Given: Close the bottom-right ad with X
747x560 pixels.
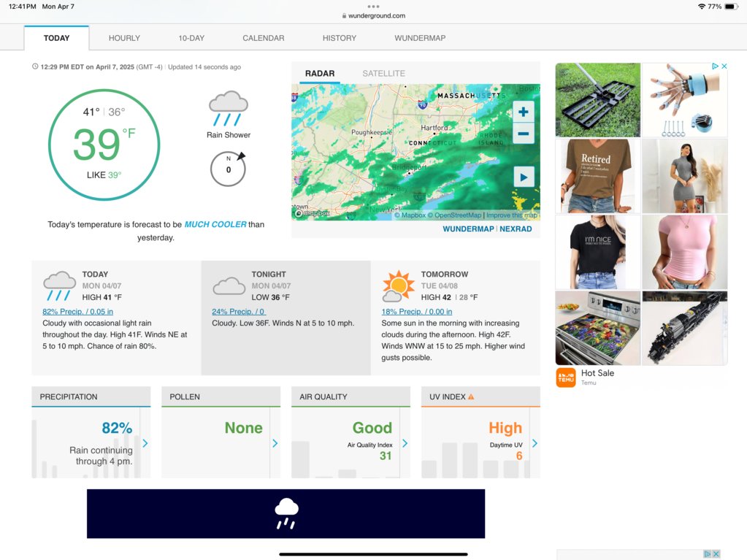Looking at the screenshot, I should coord(716,554).
